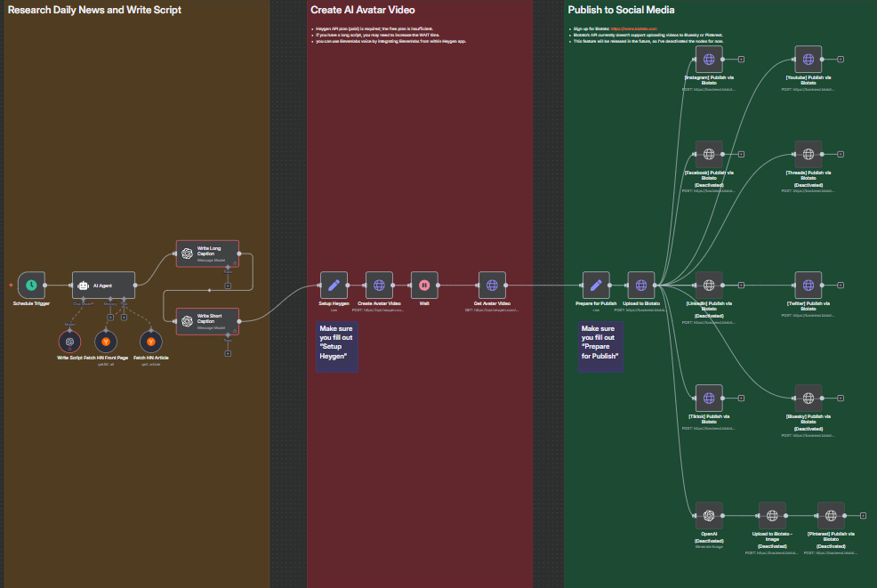
Task: Select the Instagram Publish via Blotato node
Action: (709, 60)
